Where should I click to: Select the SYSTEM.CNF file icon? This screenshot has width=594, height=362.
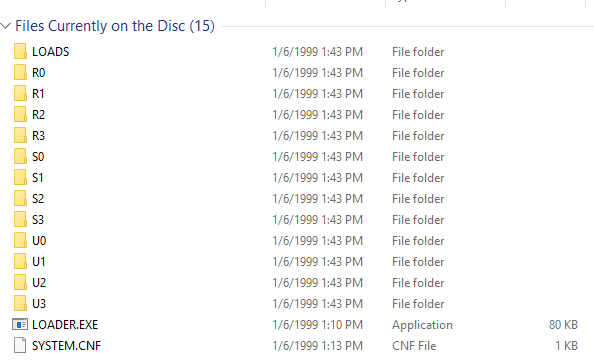20,345
